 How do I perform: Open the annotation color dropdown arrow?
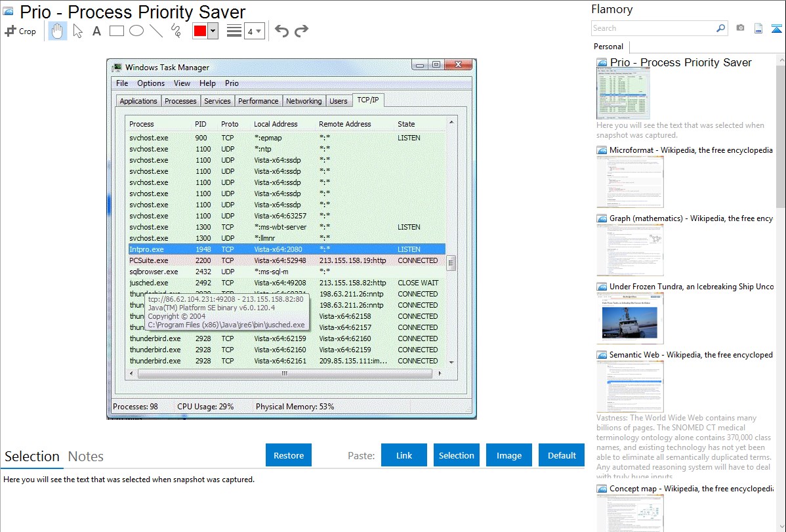pyautogui.click(x=213, y=31)
